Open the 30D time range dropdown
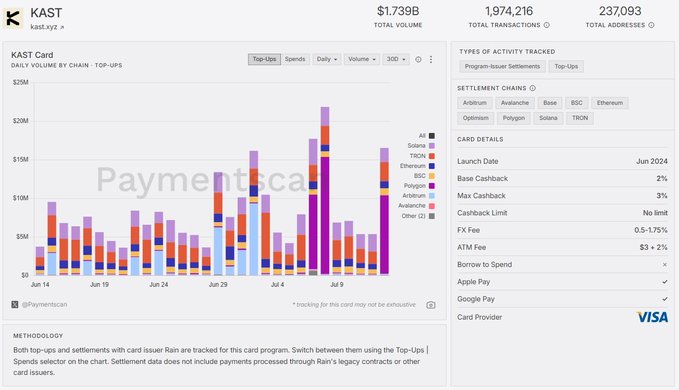The height and width of the screenshot is (390, 679). 396,59
